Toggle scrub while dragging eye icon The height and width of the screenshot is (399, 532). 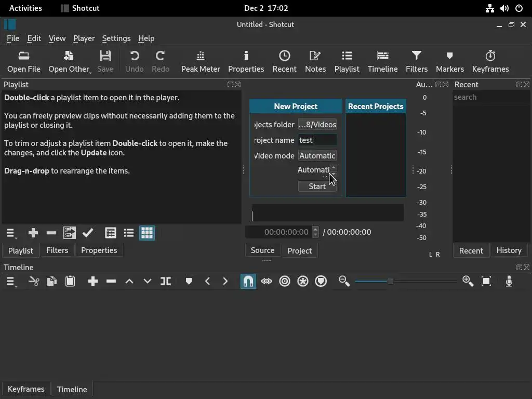pos(267,281)
